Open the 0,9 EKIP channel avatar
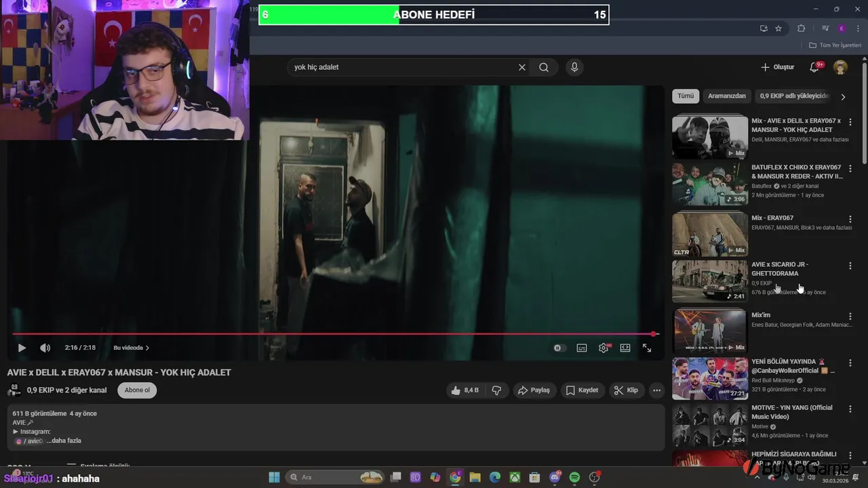Viewport: 868px width, 488px height. (x=14, y=390)
